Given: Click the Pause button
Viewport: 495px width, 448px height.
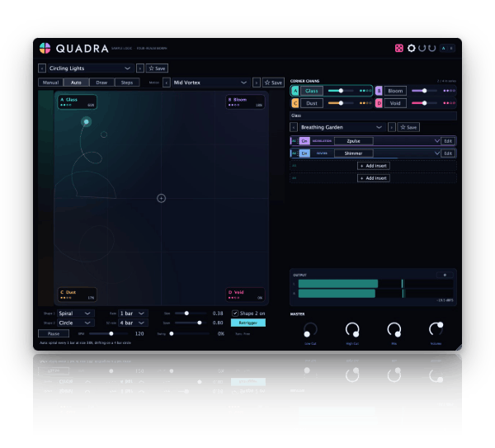Looking at the screenshot, I should (54, 333).
